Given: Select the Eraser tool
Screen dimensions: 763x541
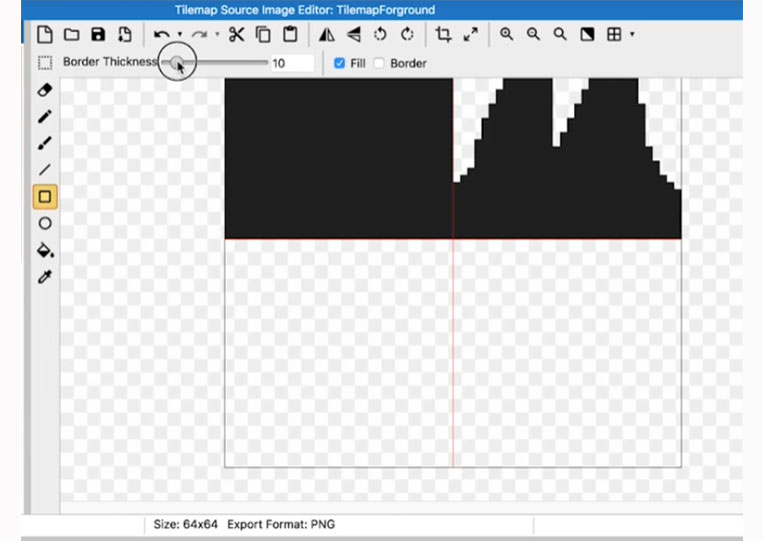Looking at the screenshot, I should 45,90.
